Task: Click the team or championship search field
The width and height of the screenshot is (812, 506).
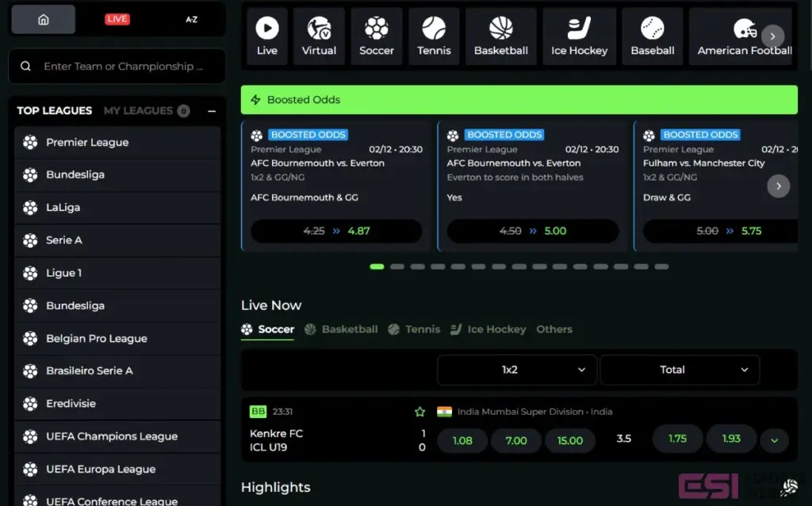Action: pyautogui.click(x=117, y=67)
